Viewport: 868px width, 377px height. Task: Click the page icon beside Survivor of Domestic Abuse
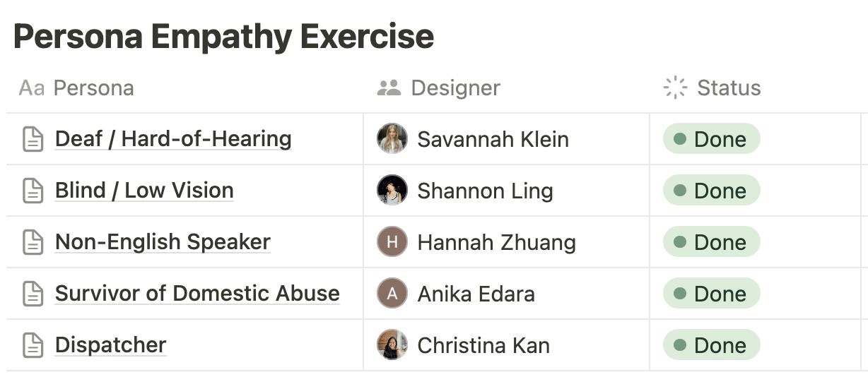[x=33, y=294]
